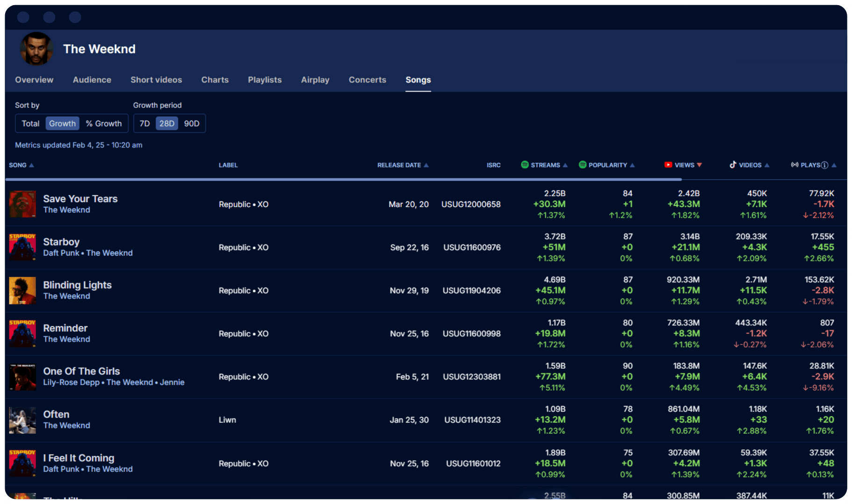Click Republic • XO label for Starboy

244,247
